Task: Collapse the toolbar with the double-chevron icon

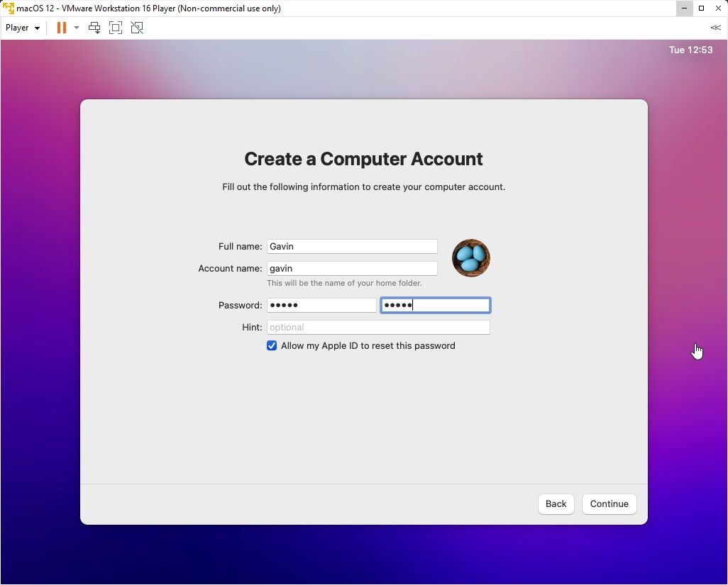Action: point(715,28)
